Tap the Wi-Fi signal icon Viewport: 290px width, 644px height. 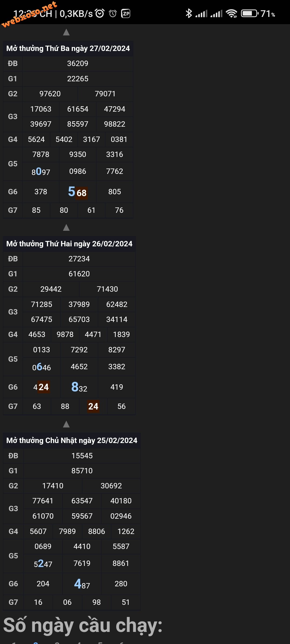[x=231, y=13]
